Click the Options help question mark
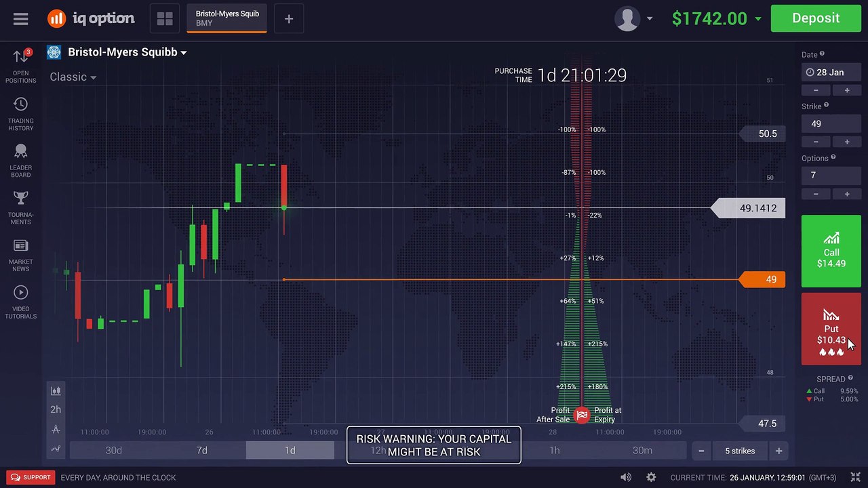868x488 pixels. point(833,157)
